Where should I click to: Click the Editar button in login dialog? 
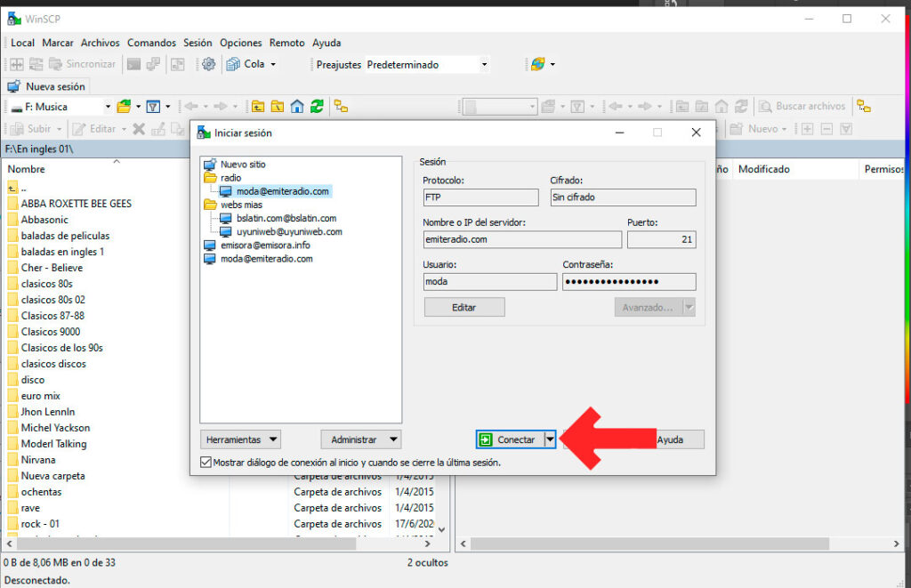click(464, 308)
